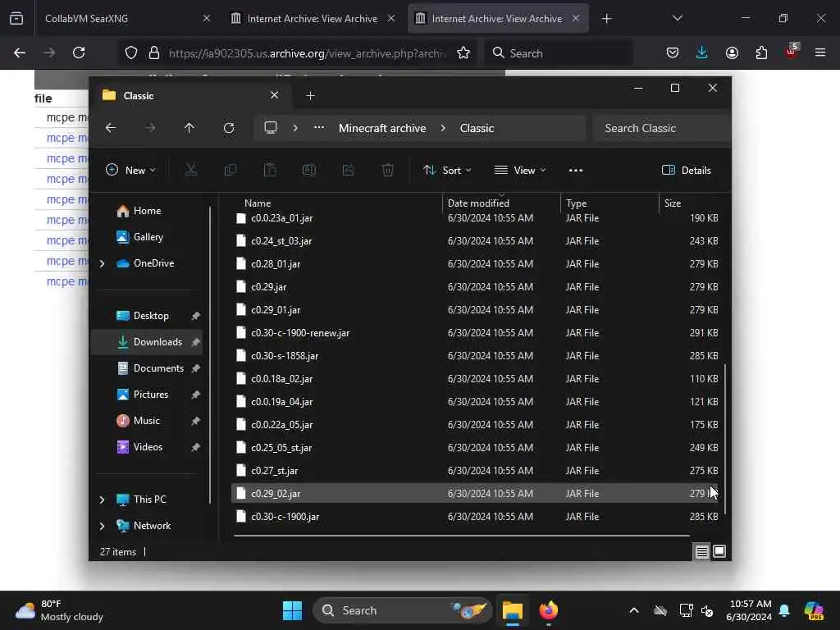Image resolution: width=840 pixels, height=630 pixels.
Task: Click the Delete trash icon in Explorer
Action: (388, 171)
